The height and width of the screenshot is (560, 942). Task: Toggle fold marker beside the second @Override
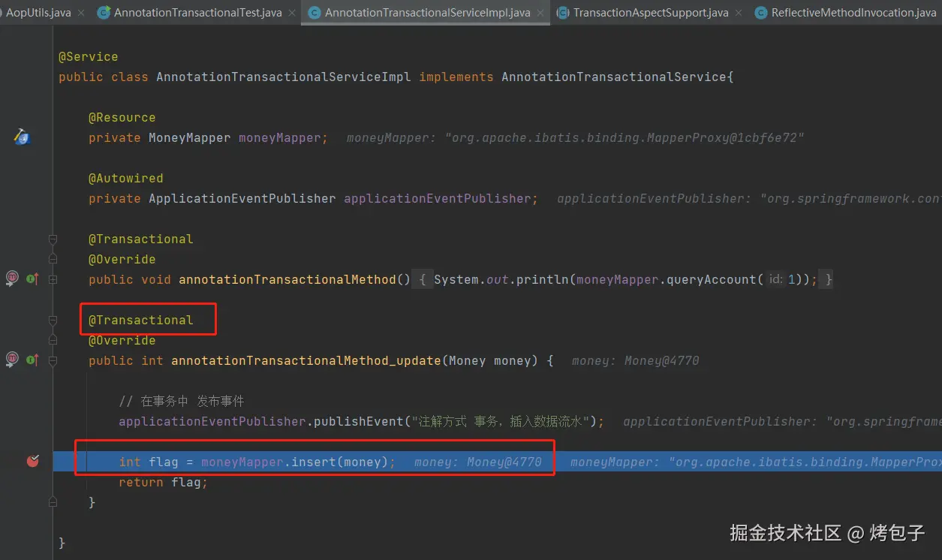pos(53,340)
